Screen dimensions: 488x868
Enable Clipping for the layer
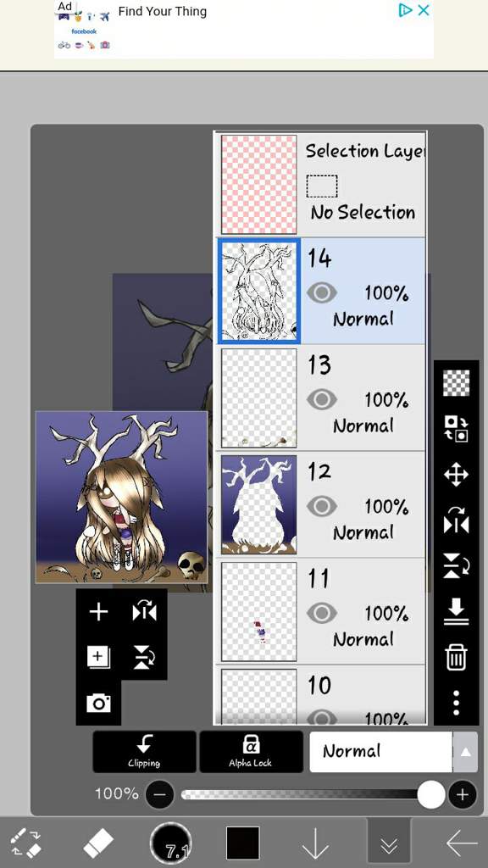point(144,752)
